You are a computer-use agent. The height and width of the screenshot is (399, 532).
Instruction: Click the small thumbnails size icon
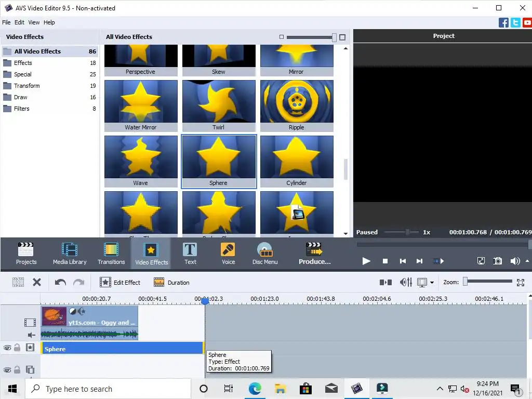pos(281,37)
